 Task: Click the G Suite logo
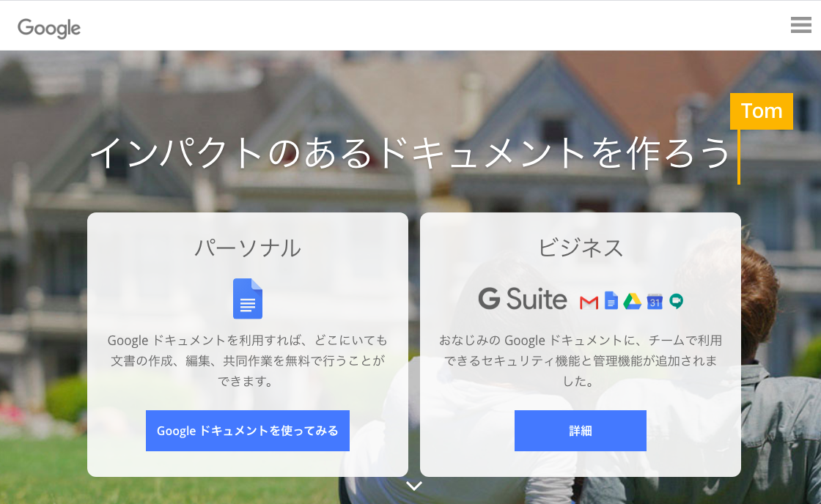click(522, 299)
